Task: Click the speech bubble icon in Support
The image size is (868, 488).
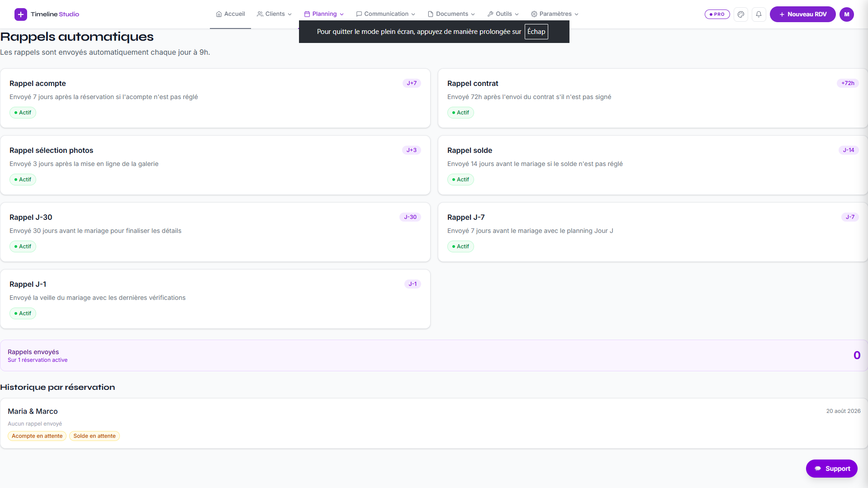Action: click(x=818, y=469)
